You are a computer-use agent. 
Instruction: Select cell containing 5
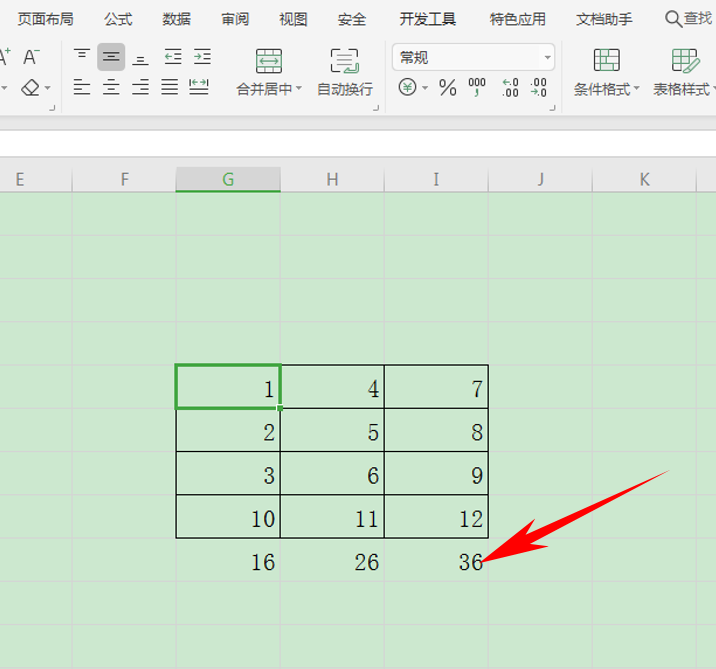point(332,430)
